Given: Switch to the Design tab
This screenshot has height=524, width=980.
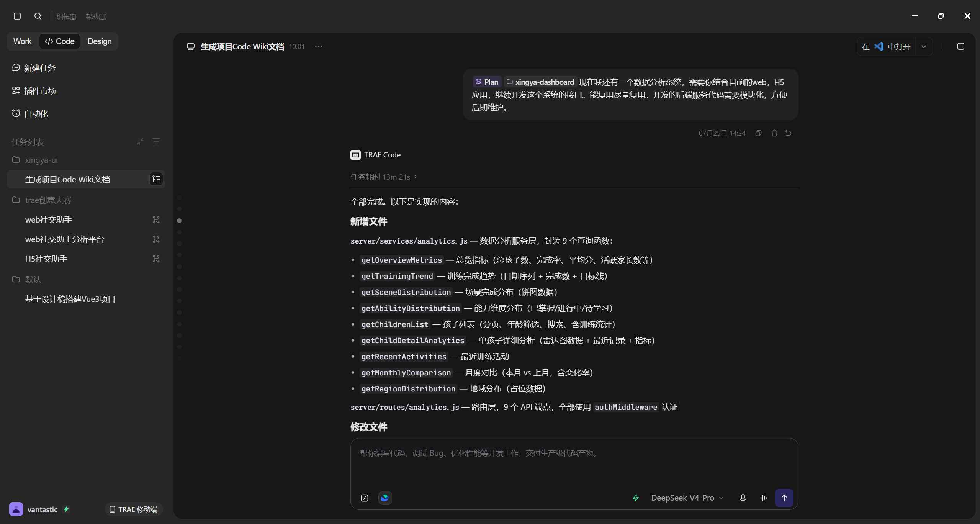Looking at the screenshot, I should click(x=100, y=41).
